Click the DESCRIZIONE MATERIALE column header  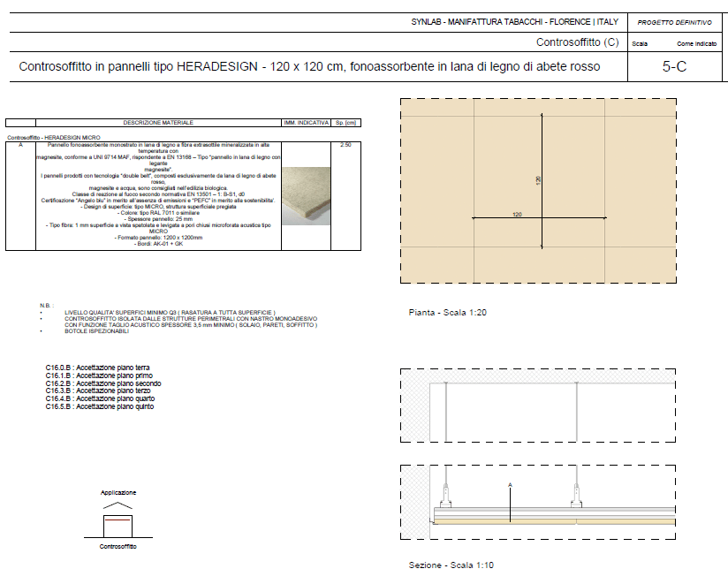point(158,122)
